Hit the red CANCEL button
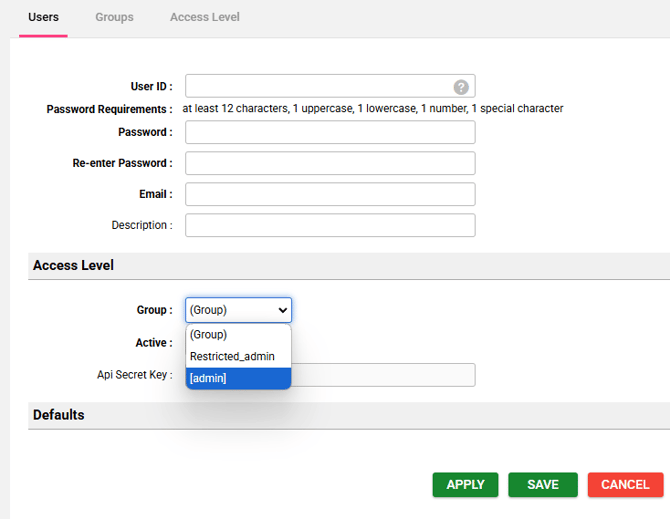 (625, 485)
